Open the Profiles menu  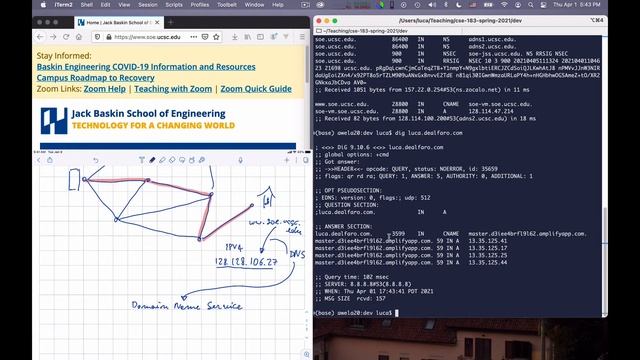[200, 5]
